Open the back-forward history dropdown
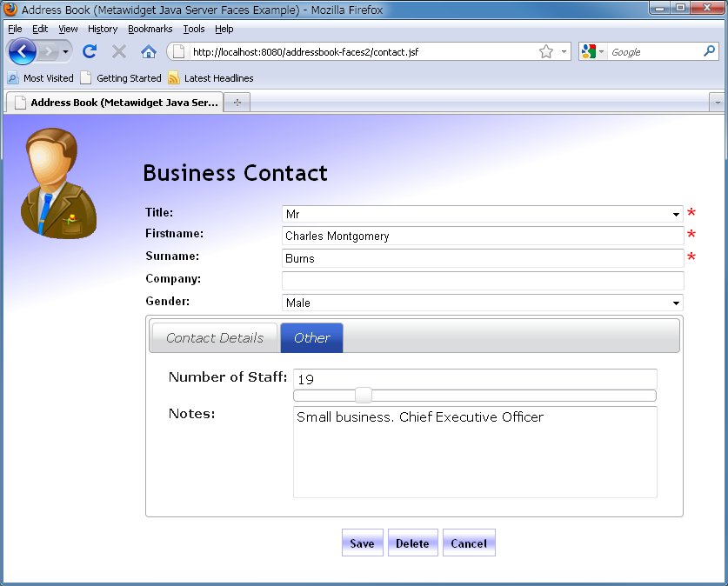Image resolution: width=728 pixels, height=586 pixels. tap(64, 51)
